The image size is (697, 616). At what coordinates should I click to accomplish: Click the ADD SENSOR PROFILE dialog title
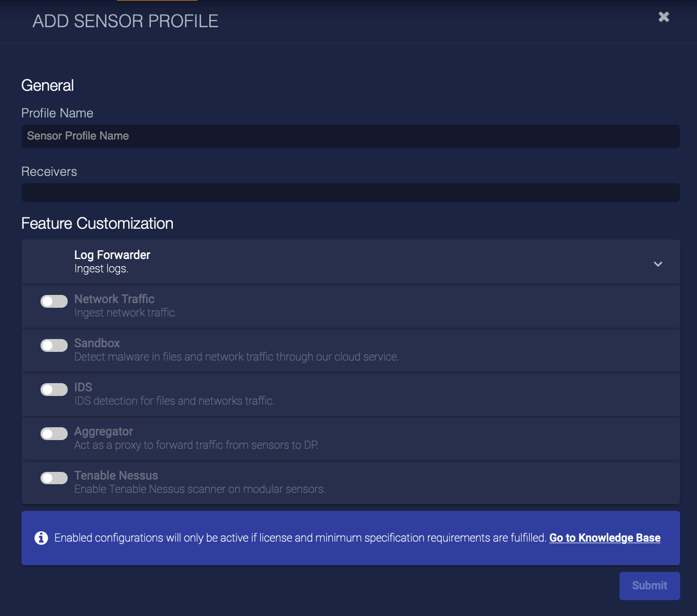pyautogui.click(x=126, y=21)
